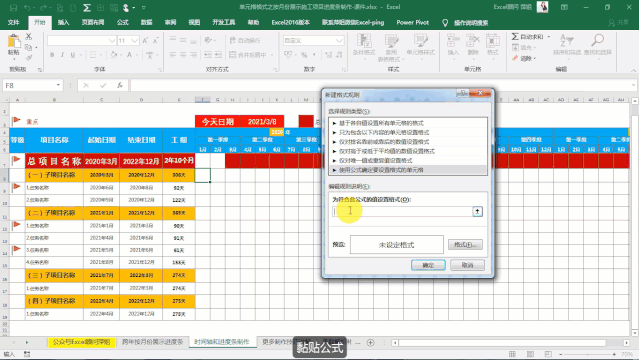Expand the Clear (清除) dropdown
Image resolution: width=639 pixels, height=360 pixels.
coord(534,58)
